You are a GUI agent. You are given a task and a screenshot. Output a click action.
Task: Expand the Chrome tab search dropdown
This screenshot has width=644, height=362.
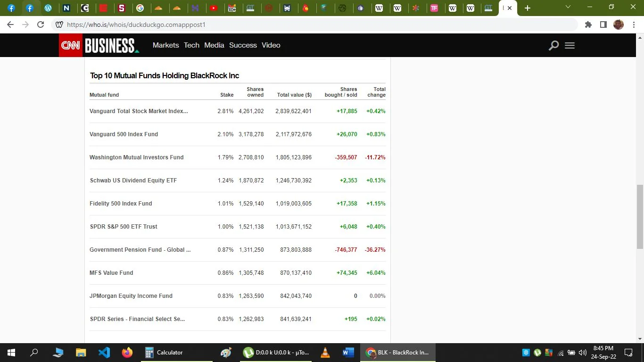tap(568, 7)
